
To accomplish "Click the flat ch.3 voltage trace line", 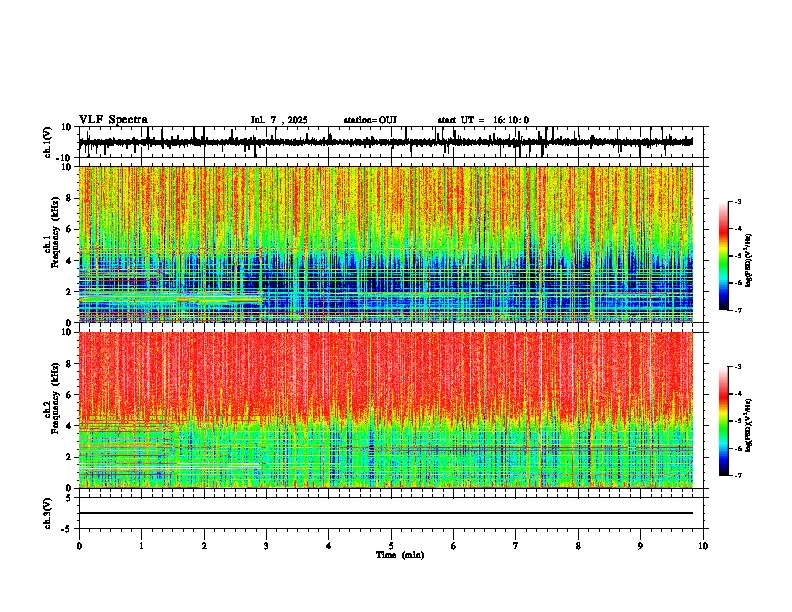I will 385,513.
